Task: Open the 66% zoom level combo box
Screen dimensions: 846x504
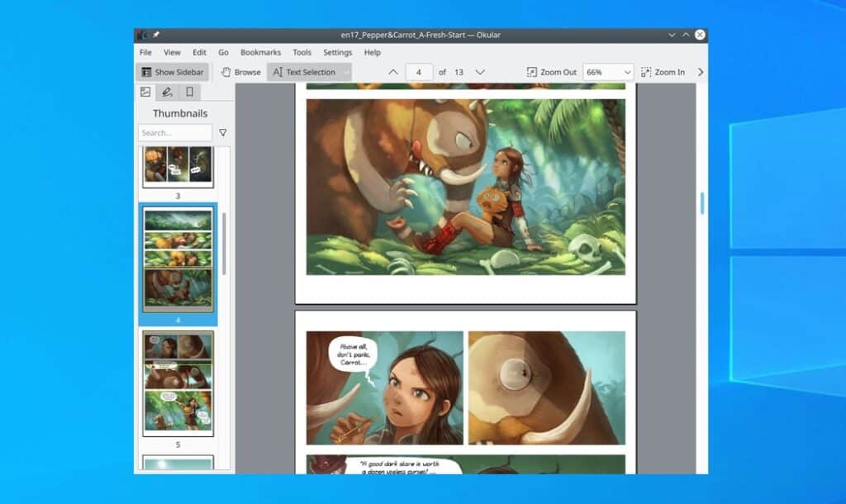Action: coord(608,72)
